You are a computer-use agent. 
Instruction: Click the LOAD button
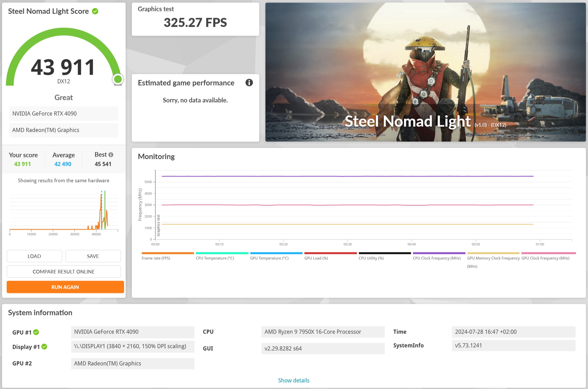(x=34, y=256)
